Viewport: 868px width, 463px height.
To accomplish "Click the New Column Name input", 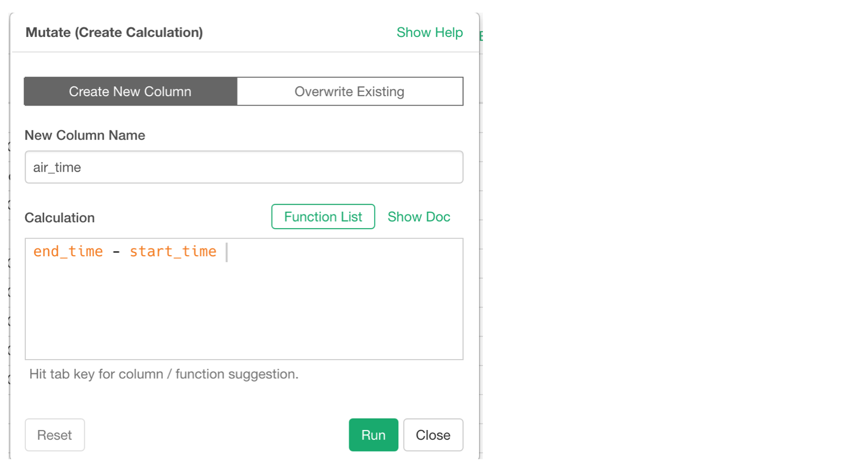I will [x=243, y=167].
